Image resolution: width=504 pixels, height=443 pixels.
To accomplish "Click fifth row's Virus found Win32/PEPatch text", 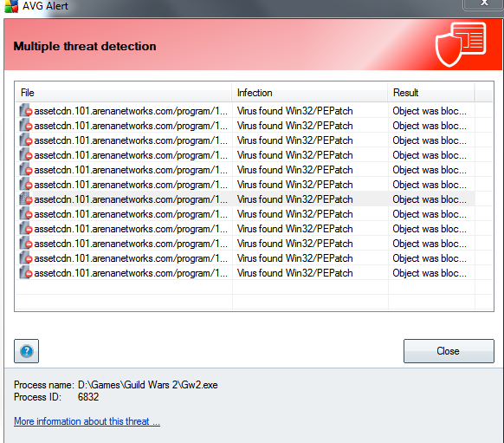I will [x=294, y=170].
